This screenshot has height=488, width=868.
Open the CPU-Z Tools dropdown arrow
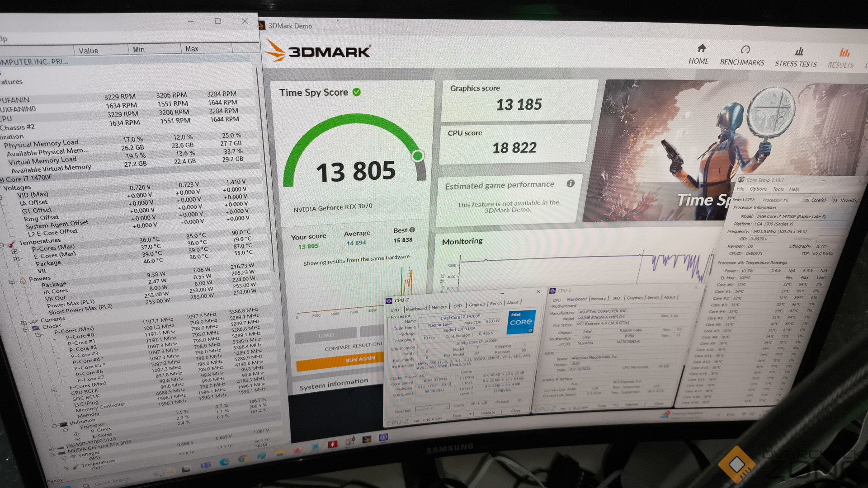(x=470, y=414)
